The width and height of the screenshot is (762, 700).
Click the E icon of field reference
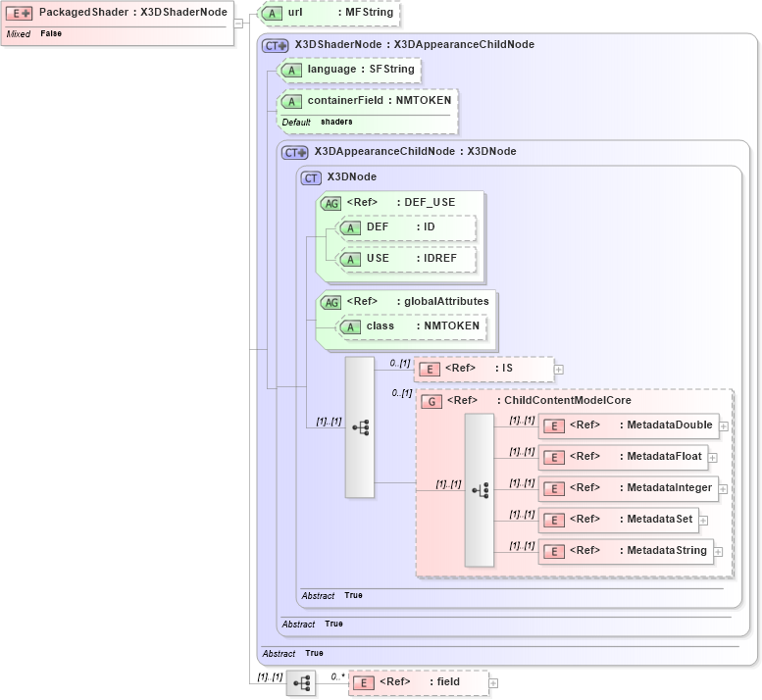click(364, 683)
